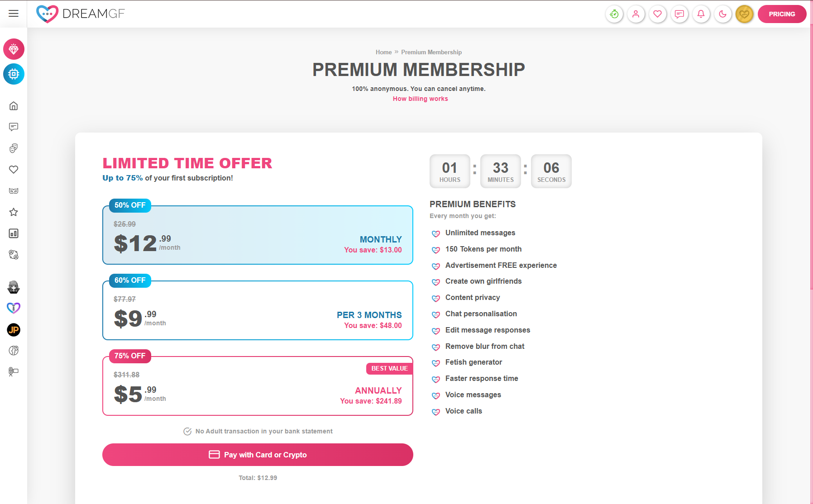Select the anime girlfriend sidebar icon
The image size is (813, 504).
click(x=14, y=287)
